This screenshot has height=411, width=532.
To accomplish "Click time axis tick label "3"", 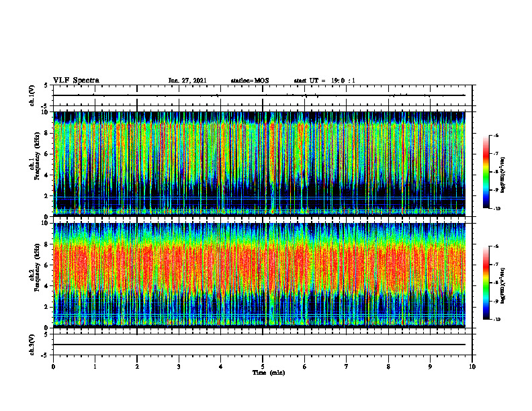I will point(179,367).
